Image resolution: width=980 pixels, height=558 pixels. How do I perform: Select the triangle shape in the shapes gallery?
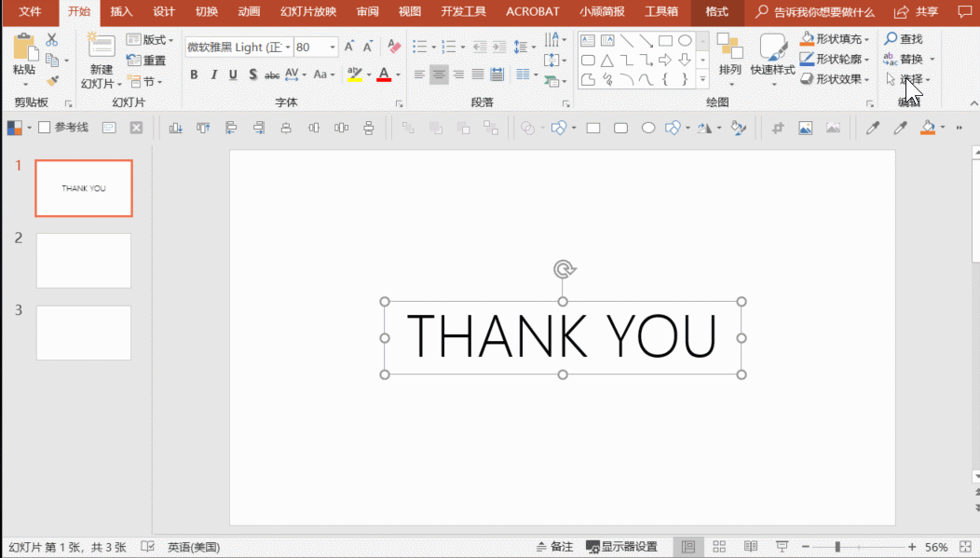pyautogui.click(x=606, y=61)
